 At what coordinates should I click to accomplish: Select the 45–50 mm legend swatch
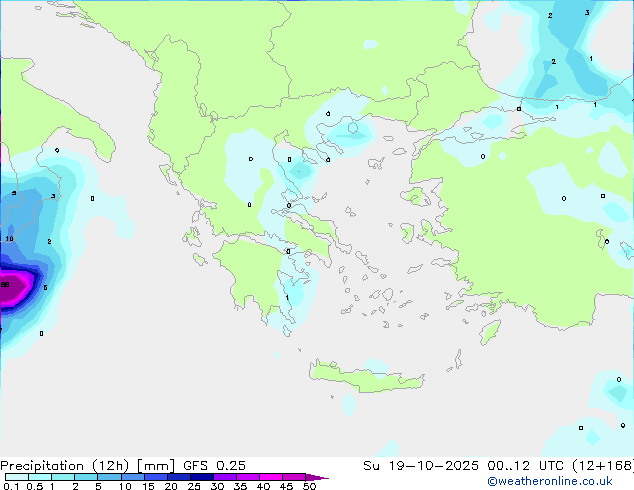(294, 477)
